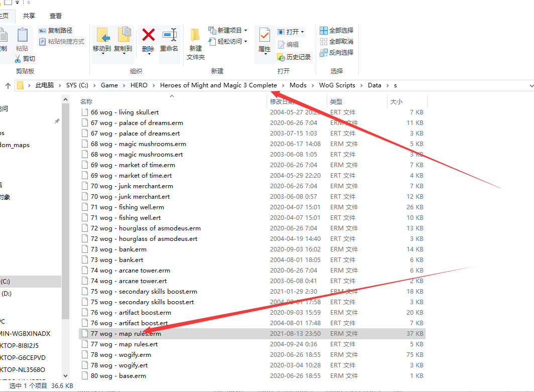Click Paste shortcut (粘贴快捷方式) icon
The width and height of the screenshot is (534, 392).
42,42
